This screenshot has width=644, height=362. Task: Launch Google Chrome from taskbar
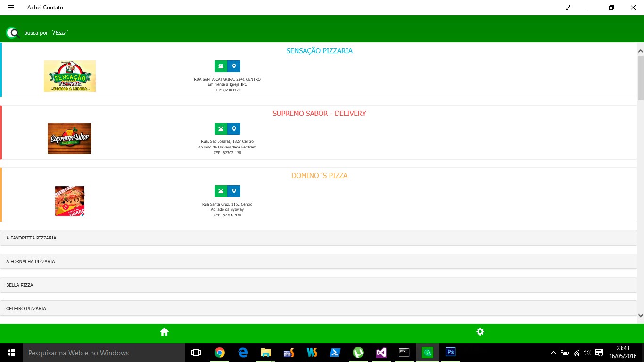click(219, 353)
